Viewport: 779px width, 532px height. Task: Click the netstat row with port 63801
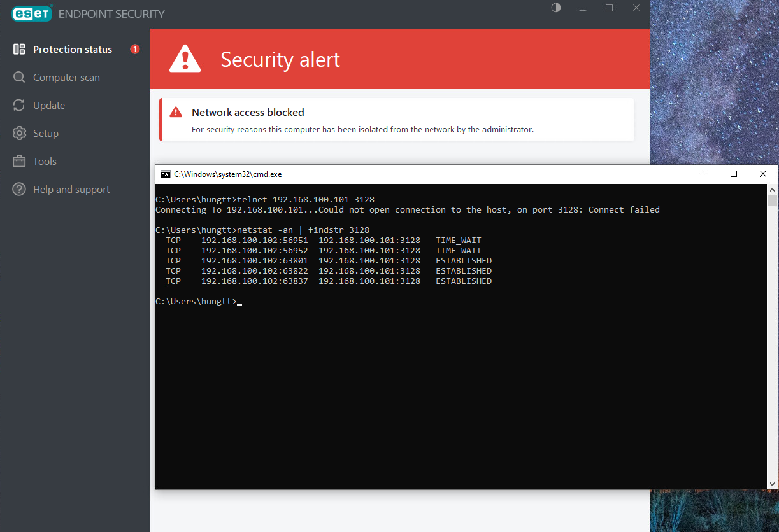[x=329, y=260]
